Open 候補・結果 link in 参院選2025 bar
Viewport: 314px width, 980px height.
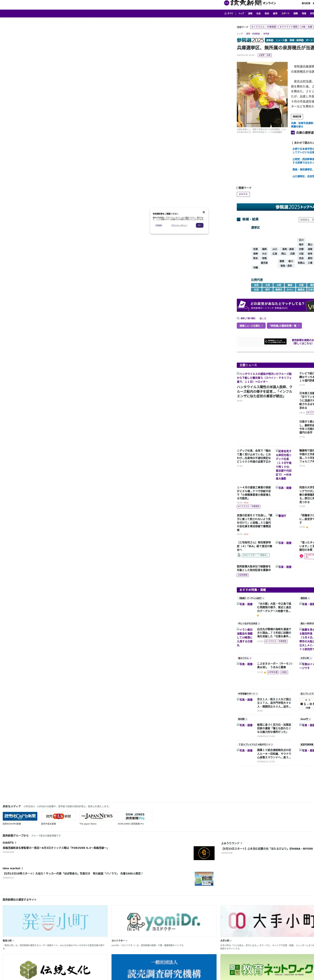click(x=297, y=40)
